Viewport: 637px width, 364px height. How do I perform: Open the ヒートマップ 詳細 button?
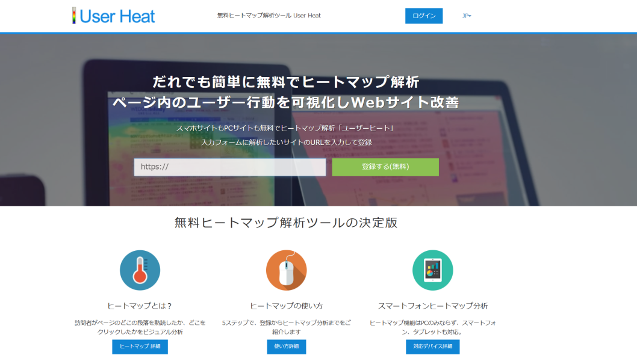click(140, 347)
